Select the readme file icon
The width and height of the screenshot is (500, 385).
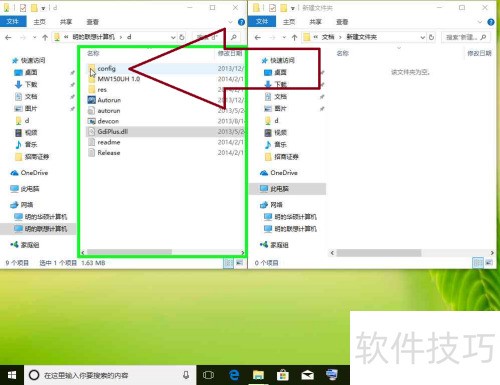point(92,142)
